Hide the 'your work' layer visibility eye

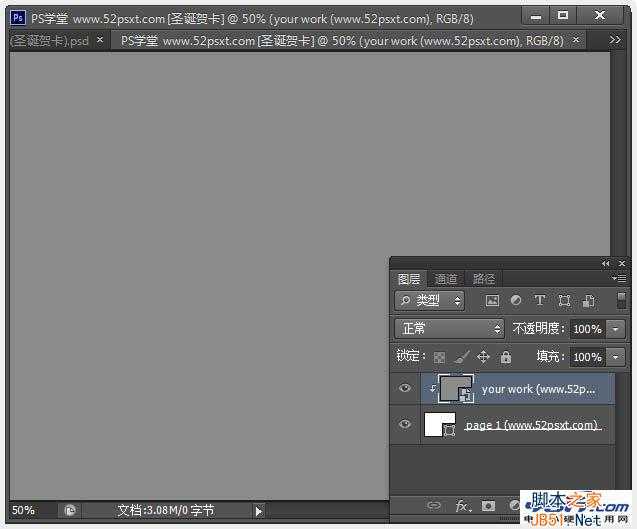point(405,389)
